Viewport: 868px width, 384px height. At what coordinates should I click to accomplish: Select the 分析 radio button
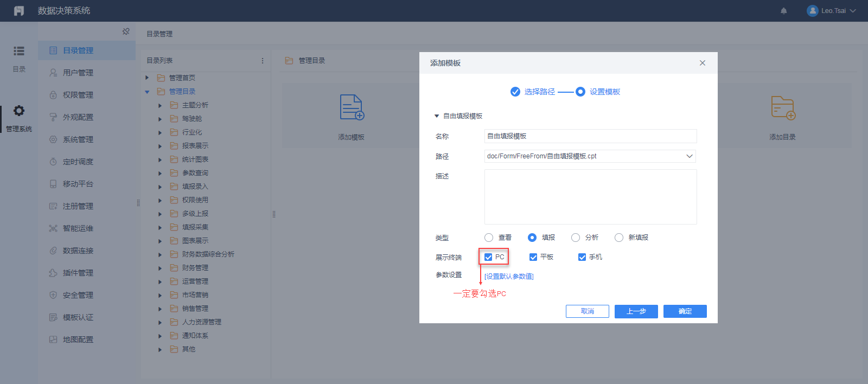point(576,238)
